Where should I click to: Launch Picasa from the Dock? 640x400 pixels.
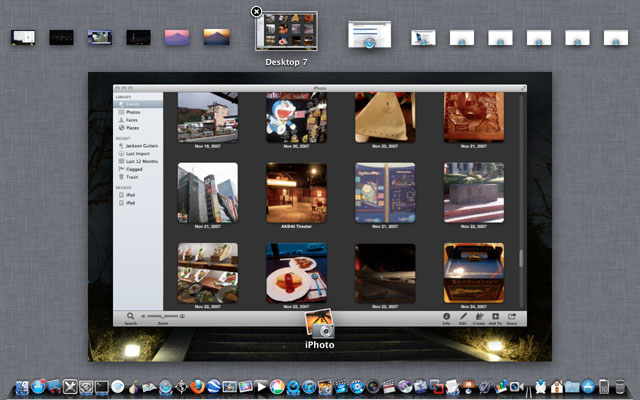[277, 387]
